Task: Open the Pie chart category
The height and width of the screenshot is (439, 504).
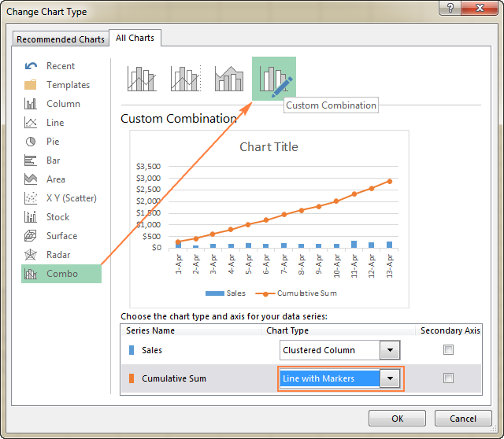Action: [x=52, y=142]
